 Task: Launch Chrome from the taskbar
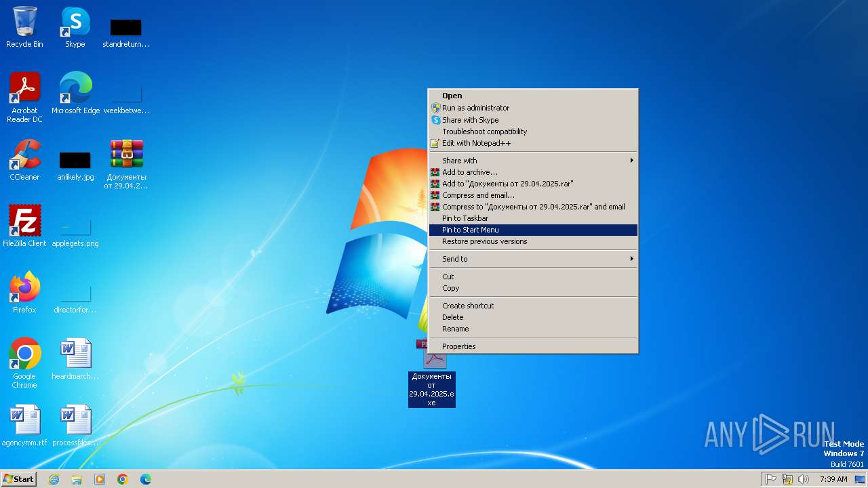coord(123,479)
